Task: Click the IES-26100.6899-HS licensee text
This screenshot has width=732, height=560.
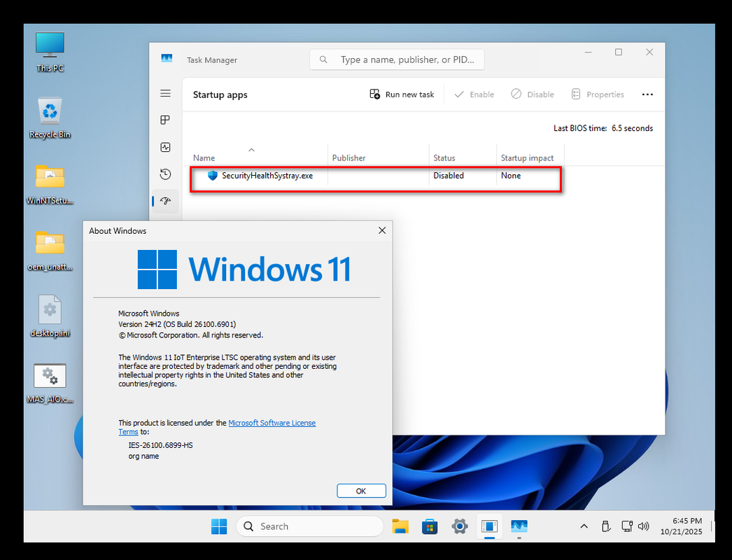Action: coord(160,445)
